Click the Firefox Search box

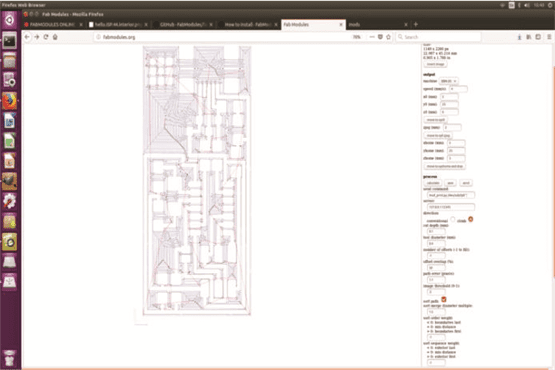point(438,37)
